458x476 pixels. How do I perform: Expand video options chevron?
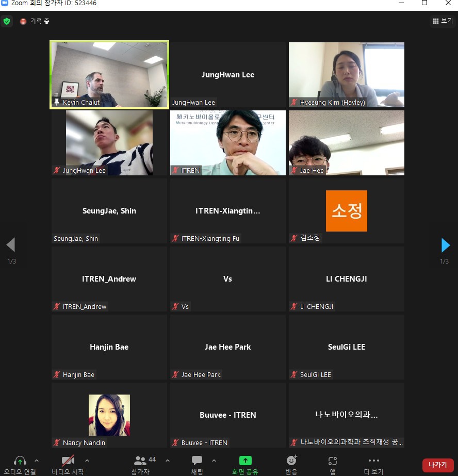coord(87,460)
